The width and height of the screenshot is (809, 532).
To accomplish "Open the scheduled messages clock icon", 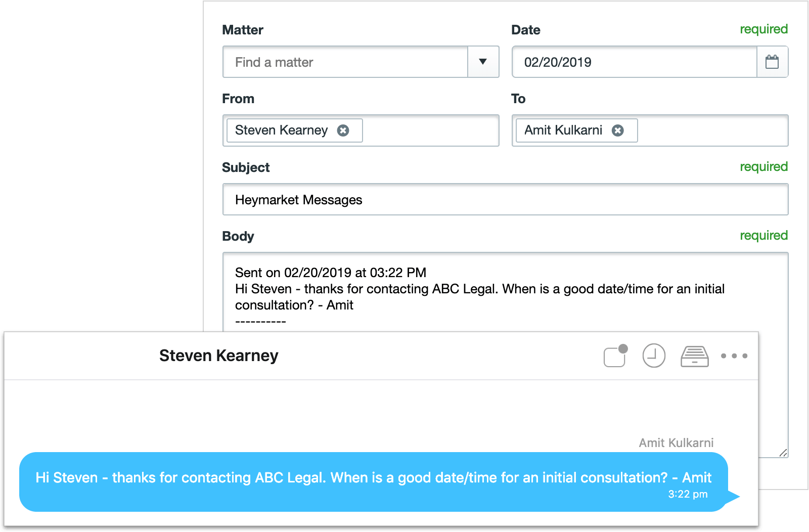I will coord(653,356).
